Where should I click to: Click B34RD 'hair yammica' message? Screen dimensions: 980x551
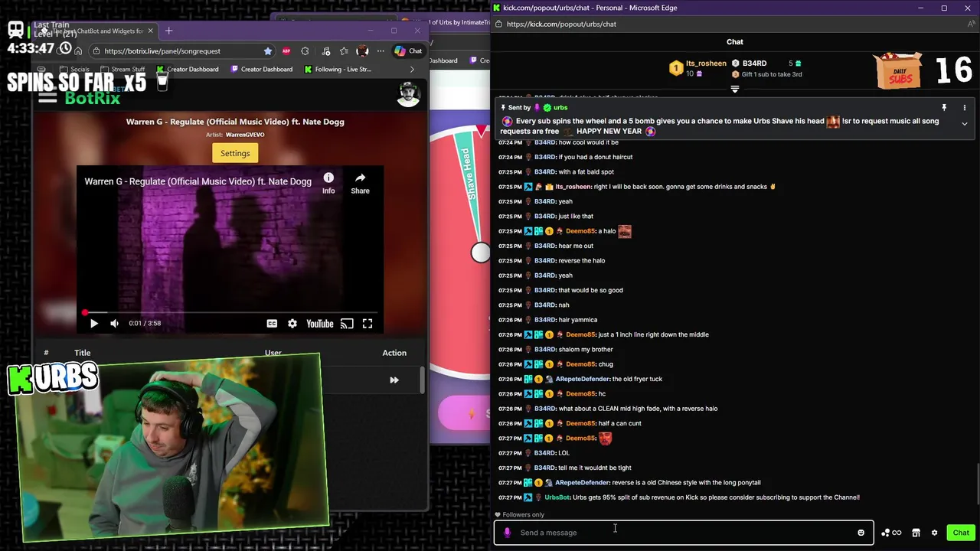coord(578,320)
